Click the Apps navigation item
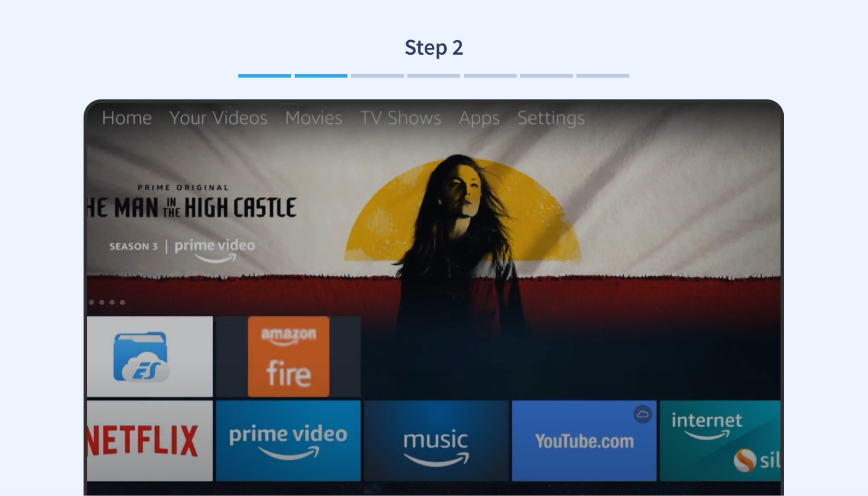This screenshot has width=868, height=496. coord(479,117)
